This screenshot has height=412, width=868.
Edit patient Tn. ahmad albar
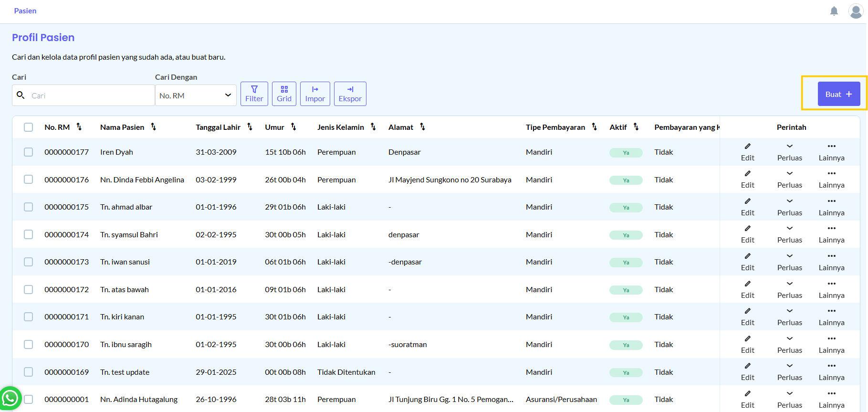coord(748,207)
